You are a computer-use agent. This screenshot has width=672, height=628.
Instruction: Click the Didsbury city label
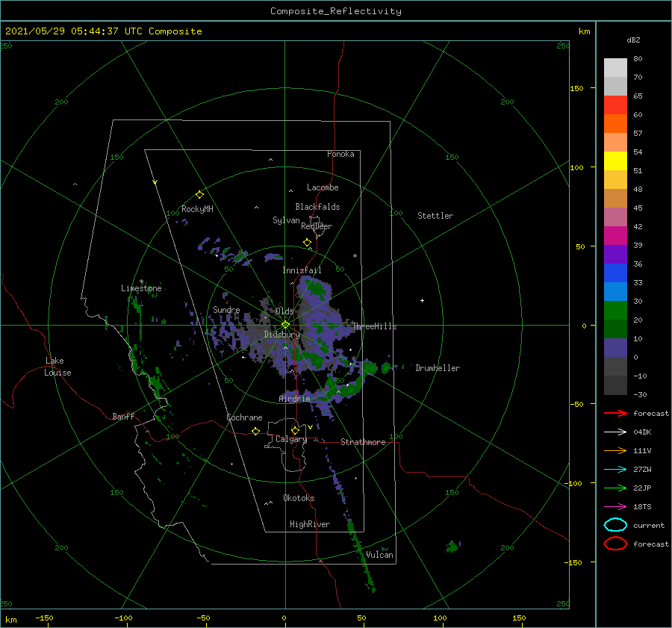coord(281,335)
